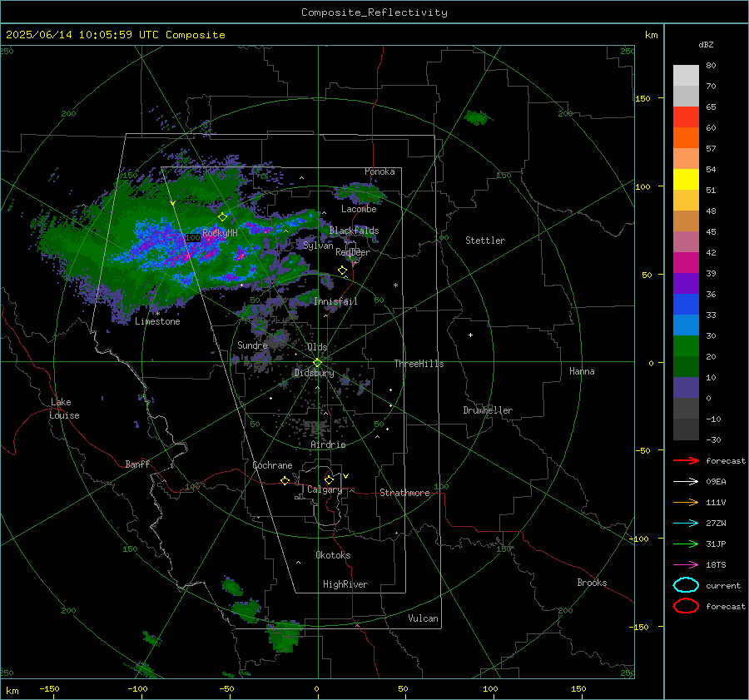Image resolution: width=749 pixels, height=700 pixels.
Task: Click the Strathmore label
Action: point(404,493)
